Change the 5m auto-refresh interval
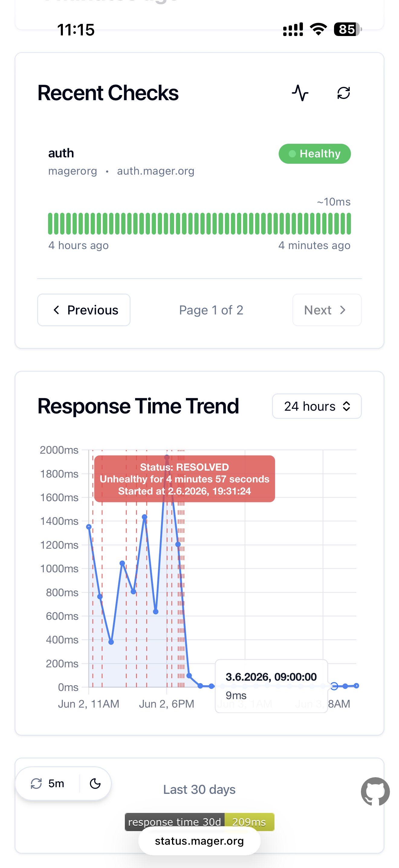 click(x=47, y=784)
